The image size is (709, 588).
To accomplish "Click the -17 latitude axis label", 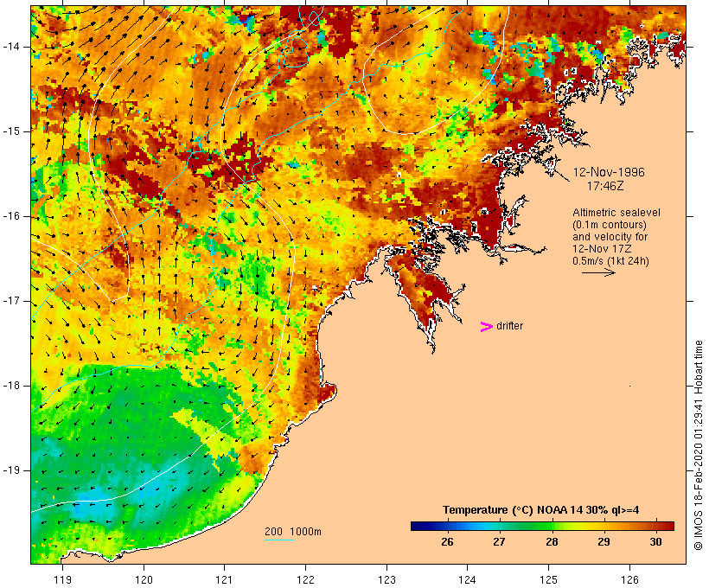I will tap(10, 301).
